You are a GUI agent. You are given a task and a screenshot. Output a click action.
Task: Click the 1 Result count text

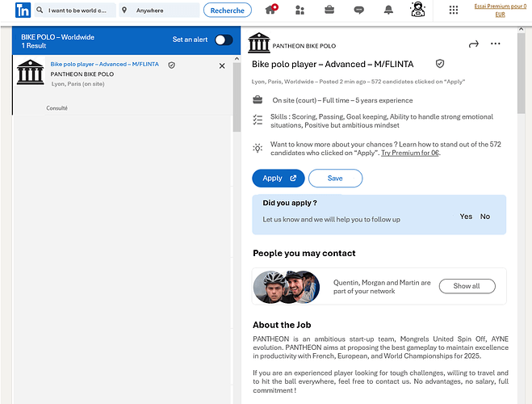pyautogui.click(x=34, y=46)
